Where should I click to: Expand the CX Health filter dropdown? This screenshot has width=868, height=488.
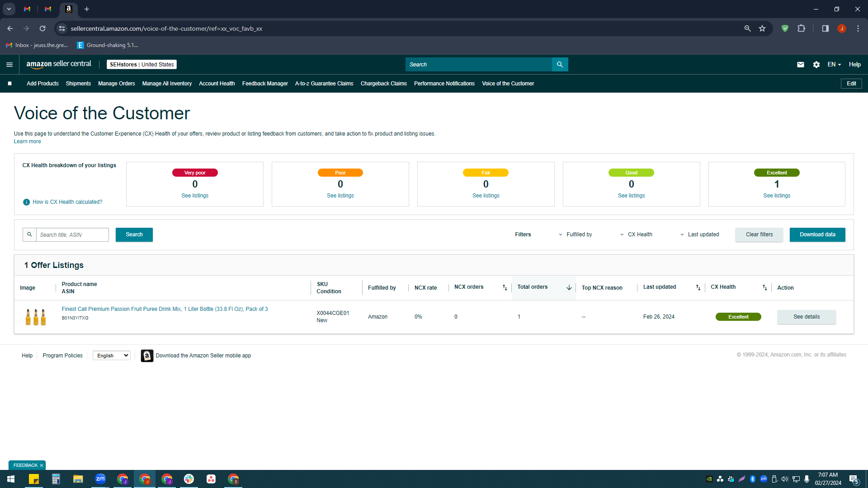pos(636,235)
